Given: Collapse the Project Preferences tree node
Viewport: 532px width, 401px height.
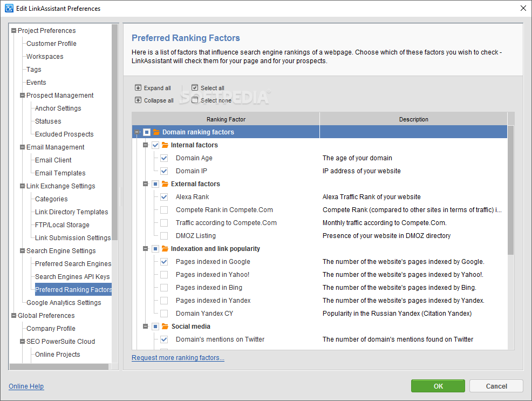Looking at the screenshot, I should point(13,31).
